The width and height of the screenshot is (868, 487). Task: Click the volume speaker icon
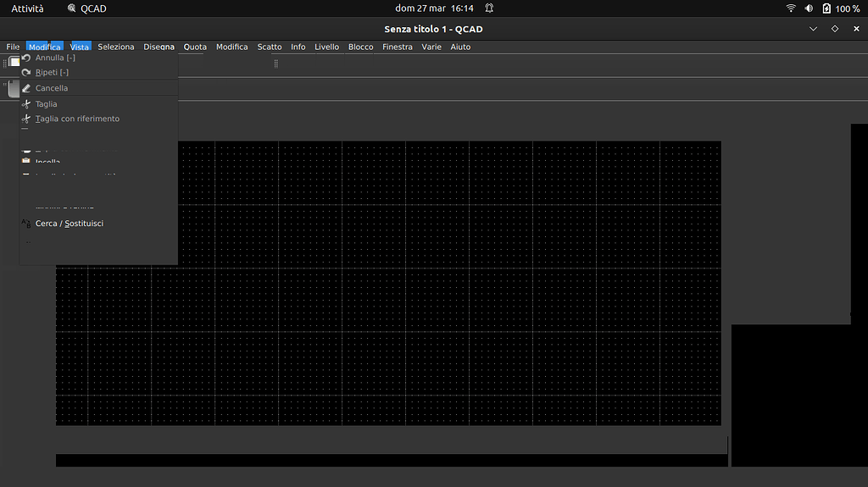(809, 8)
